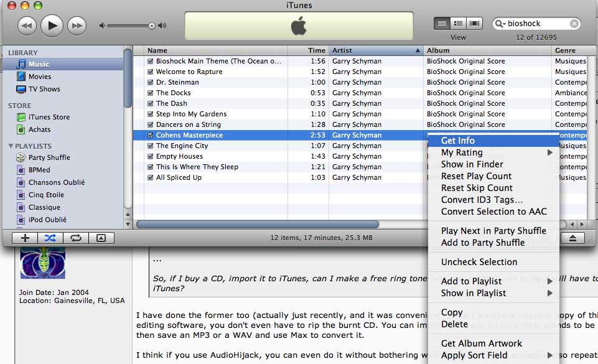The height and width of the screenshot is (364, 598).
Task: Sort by the Genre column header
Action: click(x=569, y=50)
